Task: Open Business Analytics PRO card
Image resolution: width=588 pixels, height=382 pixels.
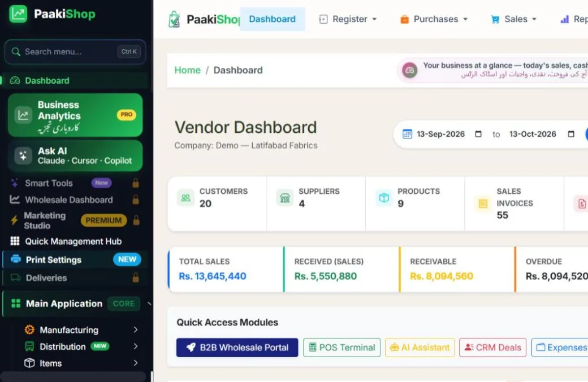Action: tap(75, 115)
